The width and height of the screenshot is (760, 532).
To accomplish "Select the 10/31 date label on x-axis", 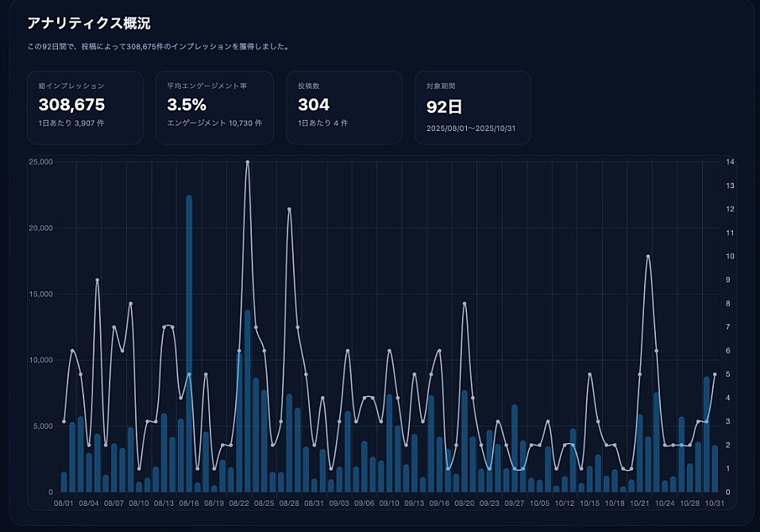I will point(715,503).
